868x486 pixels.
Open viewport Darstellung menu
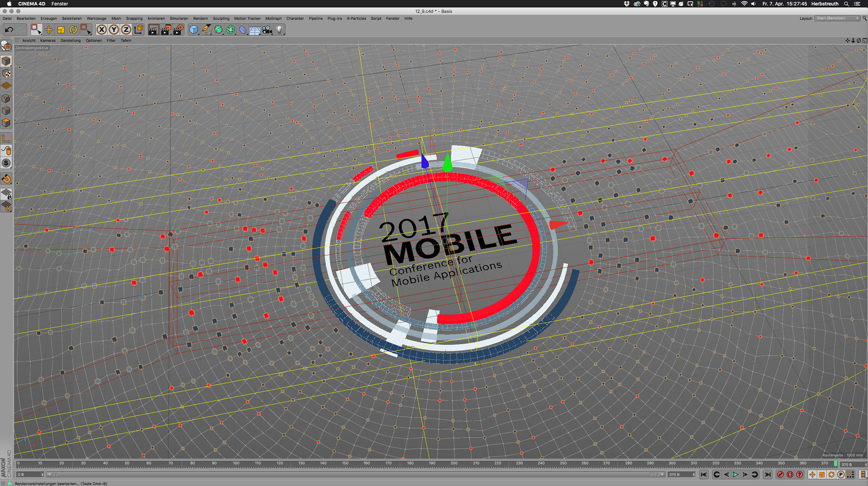pyautogui.click(x=71, y=41)
